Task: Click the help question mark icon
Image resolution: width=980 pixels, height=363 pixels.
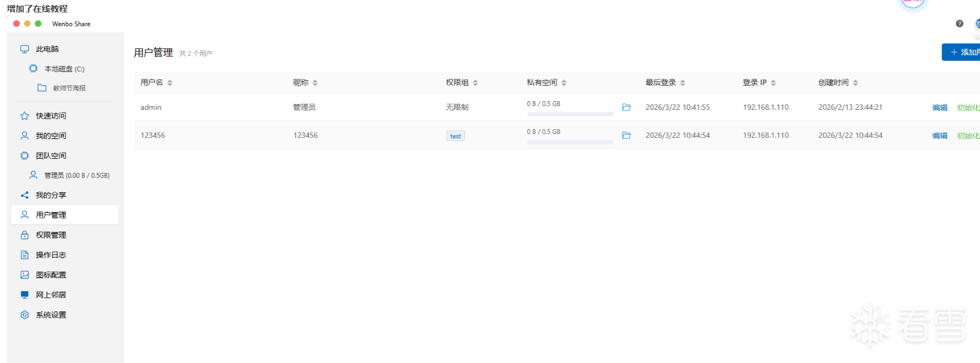Action: tap(960, 24)
